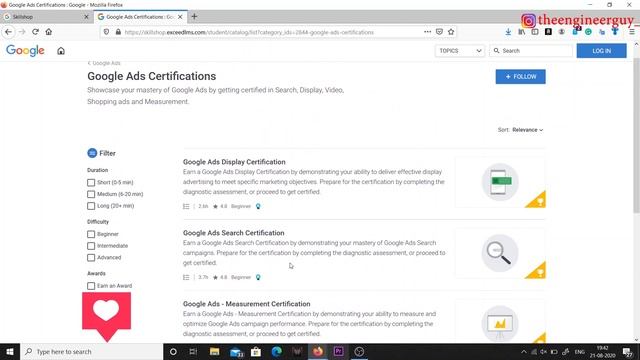Open Task View on the taskbar

(193, 352)
